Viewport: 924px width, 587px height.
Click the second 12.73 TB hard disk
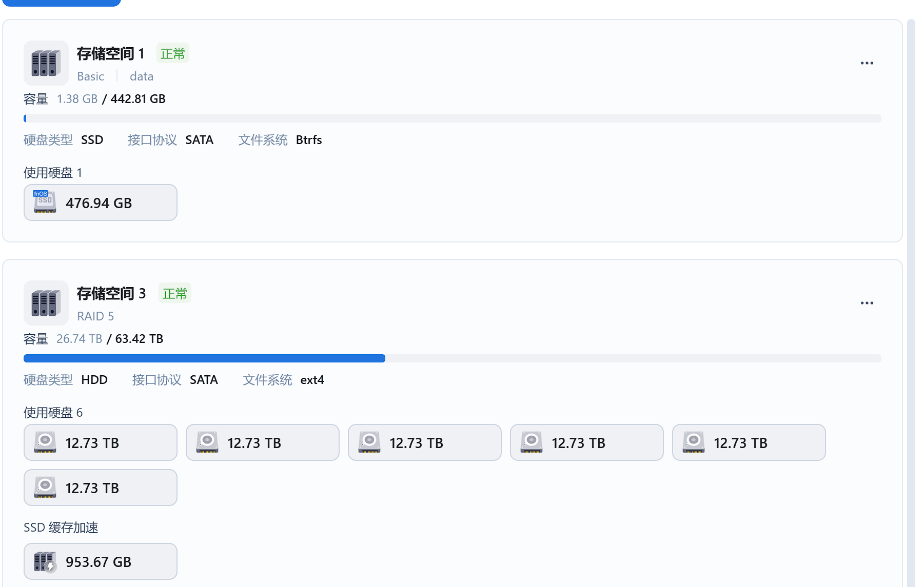tap(263, 443)
